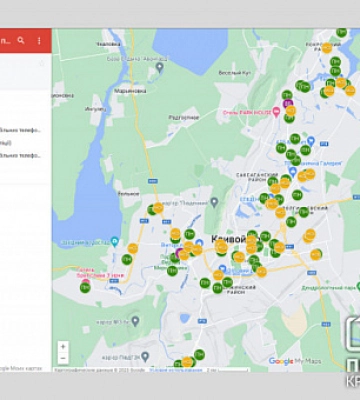Open the search magnifier in the red header
Image resolution: width=360 pixels, height=400 pixels.
tap(21, 41)
